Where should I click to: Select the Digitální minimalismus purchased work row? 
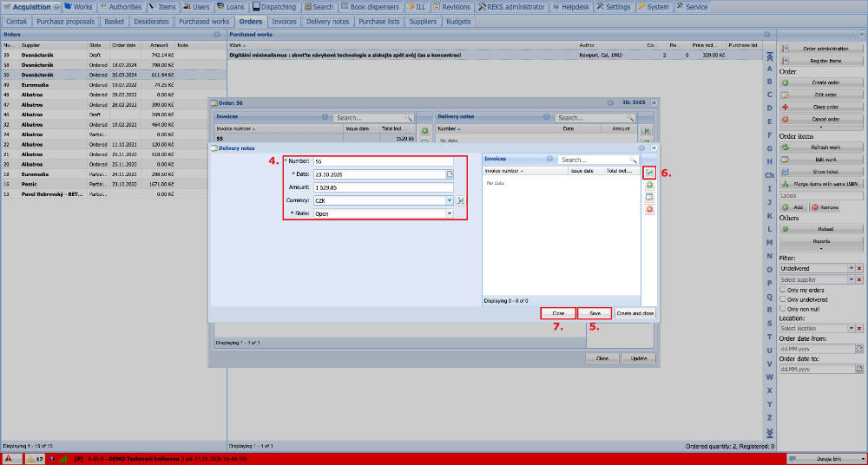coord(495,56)
